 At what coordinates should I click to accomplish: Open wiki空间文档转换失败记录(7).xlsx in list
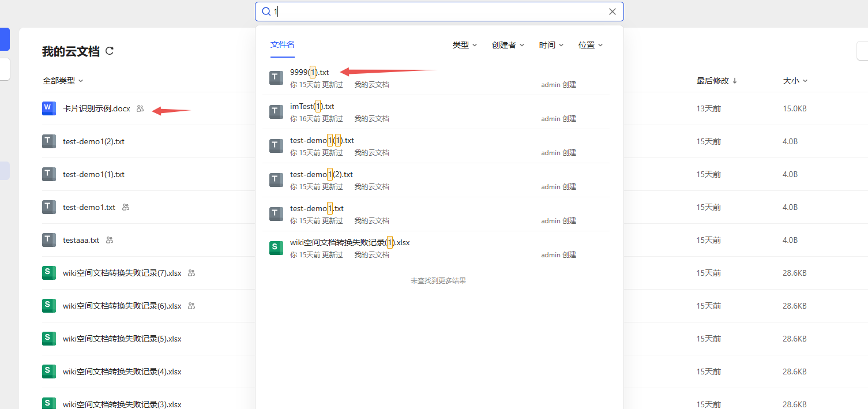coord(122,273)
